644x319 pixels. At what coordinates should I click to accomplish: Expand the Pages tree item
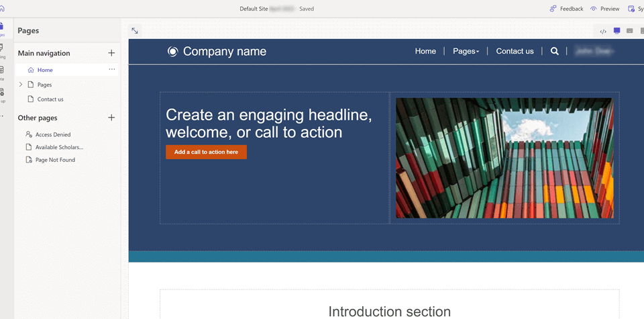click(21, 85)
